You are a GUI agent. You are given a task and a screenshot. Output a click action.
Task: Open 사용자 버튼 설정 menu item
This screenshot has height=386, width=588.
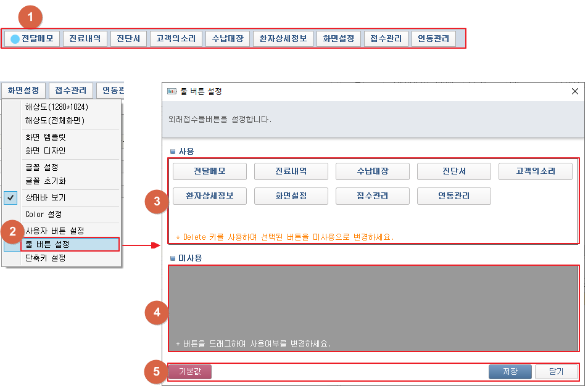tap(54, 231)
